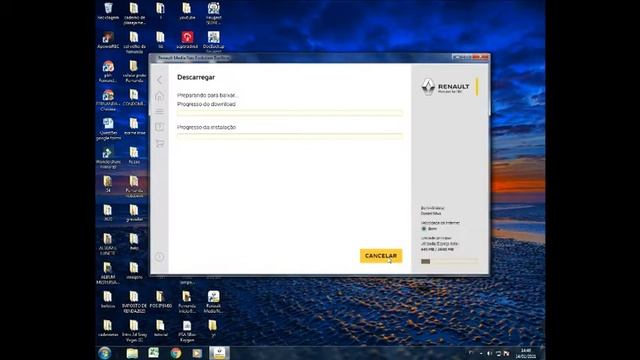Cancel the download with CANCELAR button
640x360 pixels.
tap(381, 256)
